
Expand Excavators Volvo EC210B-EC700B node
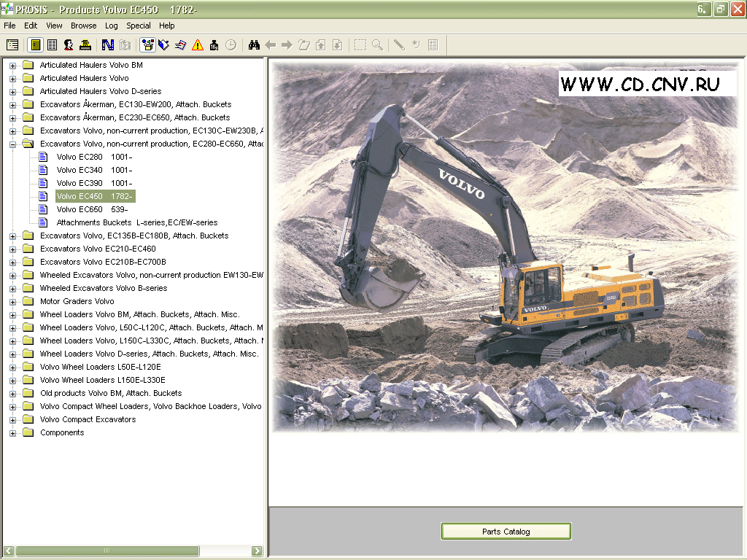(x=13, y=262)
